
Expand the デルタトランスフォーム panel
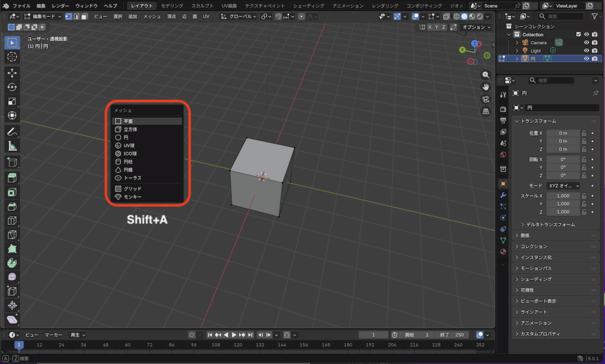click(x=550, y=225)
